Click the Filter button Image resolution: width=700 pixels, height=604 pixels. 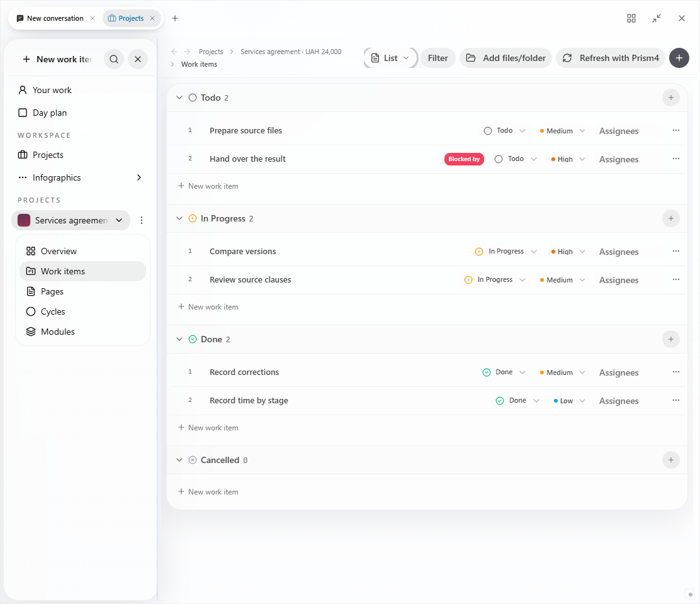[437, 58]
